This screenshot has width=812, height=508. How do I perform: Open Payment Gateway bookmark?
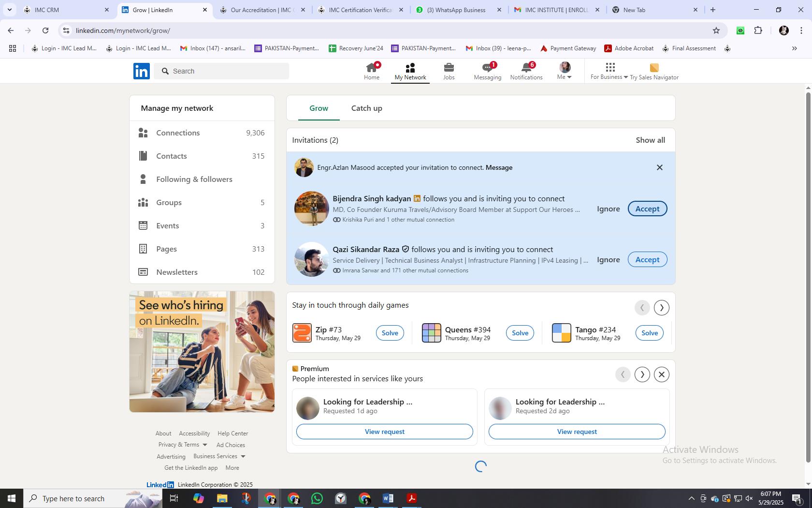[568, 48]
